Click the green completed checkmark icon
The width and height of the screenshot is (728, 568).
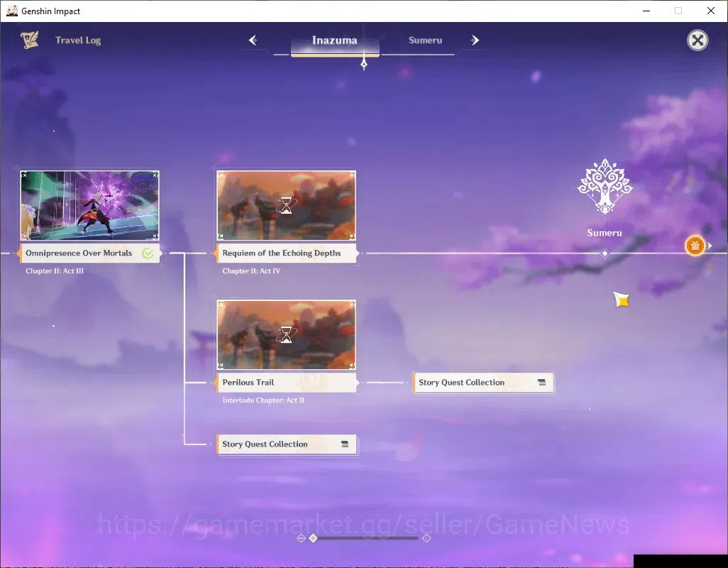(x=148, y=253)
